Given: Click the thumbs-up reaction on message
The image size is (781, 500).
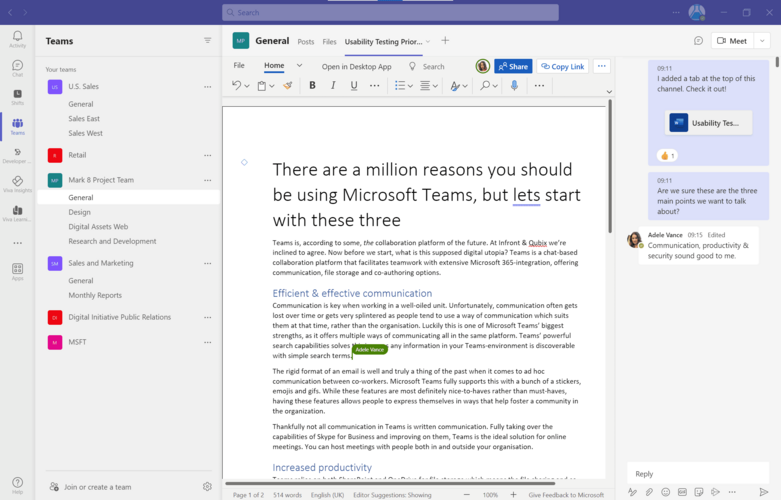Looking at the screenshot, I should pyautogui.click(x=667, y=156).
